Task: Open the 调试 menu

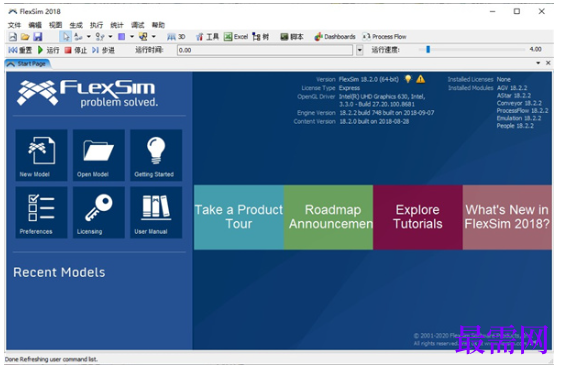Action: [x=137, y=25]
